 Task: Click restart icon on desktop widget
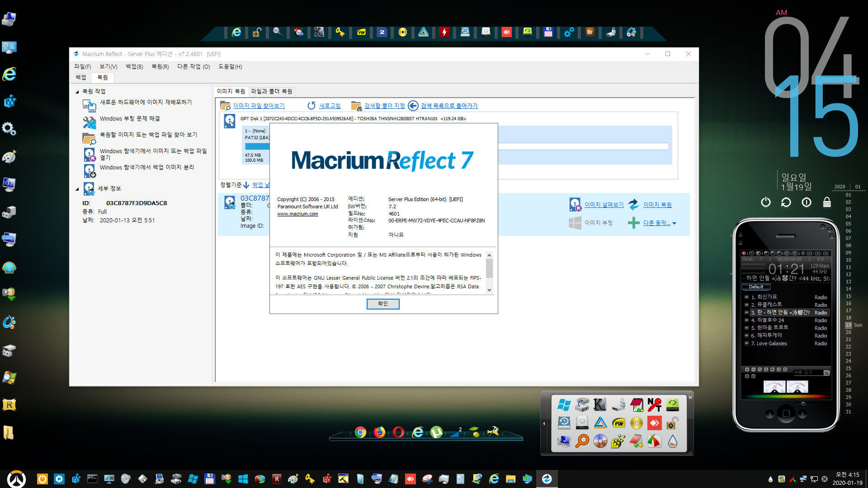click(786, 202)
